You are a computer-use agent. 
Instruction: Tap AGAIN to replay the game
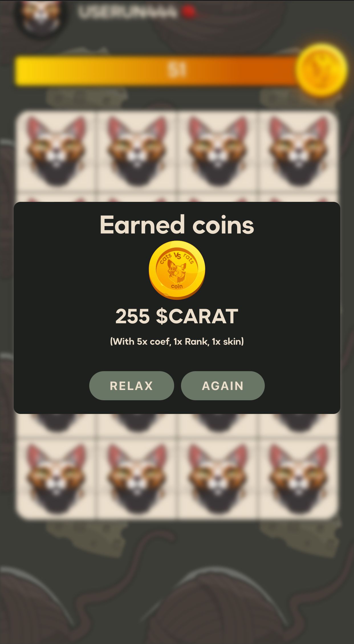[x=223, y=385]
